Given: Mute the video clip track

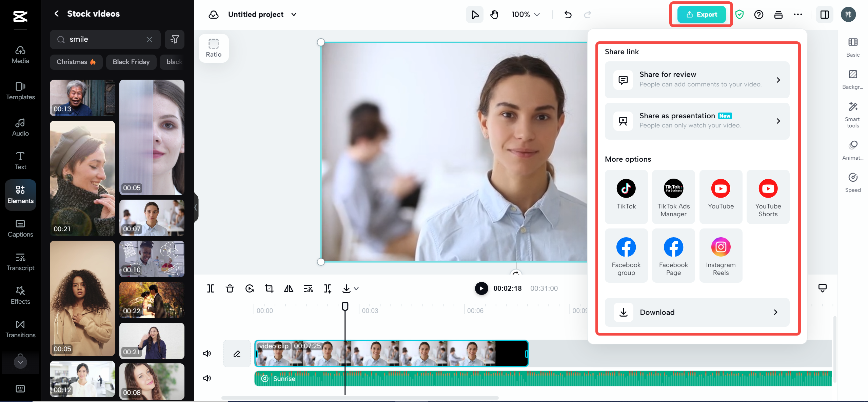Looking at the screenshot, I should click(207, 354).
